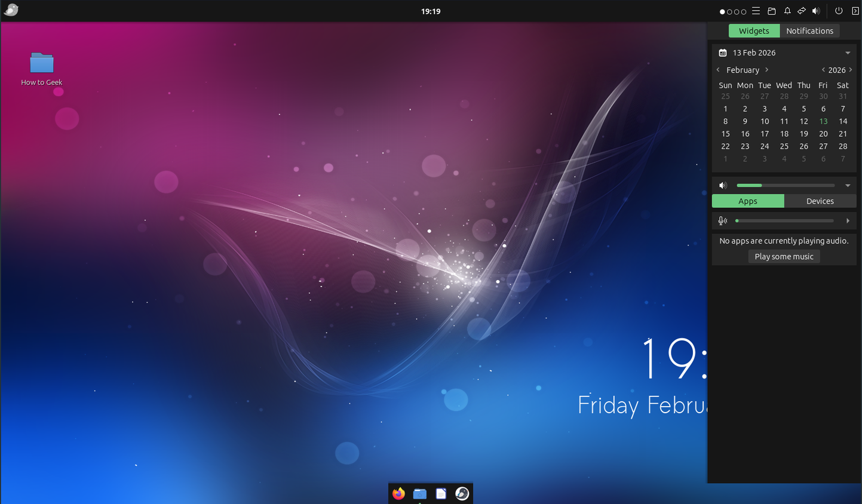Switch to the first workspace dot

click(722, 11)
